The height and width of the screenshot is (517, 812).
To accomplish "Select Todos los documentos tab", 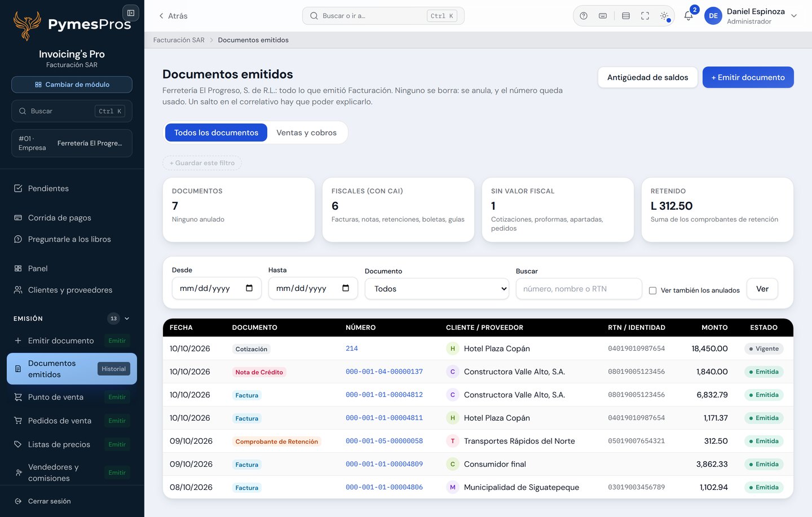I will (x=216, y=132).
